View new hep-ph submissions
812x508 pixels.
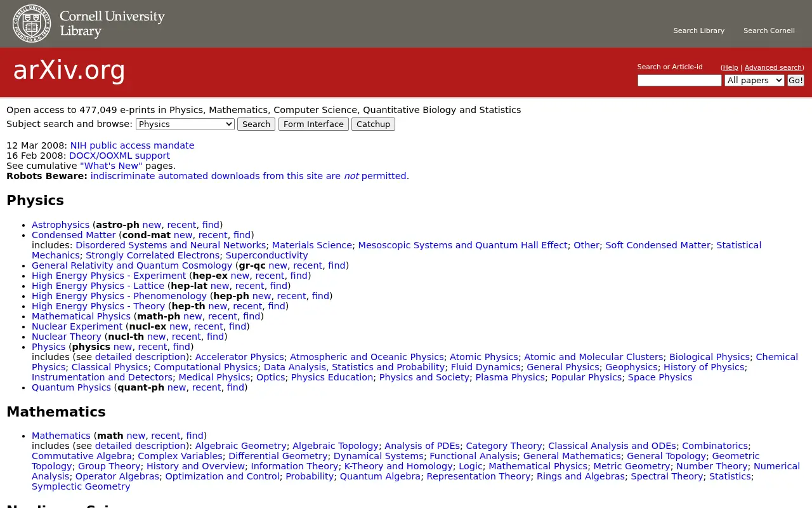(261, 296)
